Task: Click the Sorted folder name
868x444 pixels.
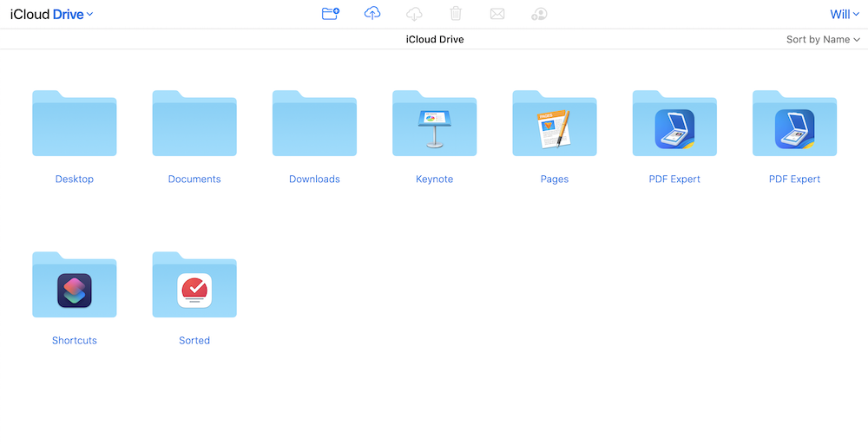Action: coord(194,341)
